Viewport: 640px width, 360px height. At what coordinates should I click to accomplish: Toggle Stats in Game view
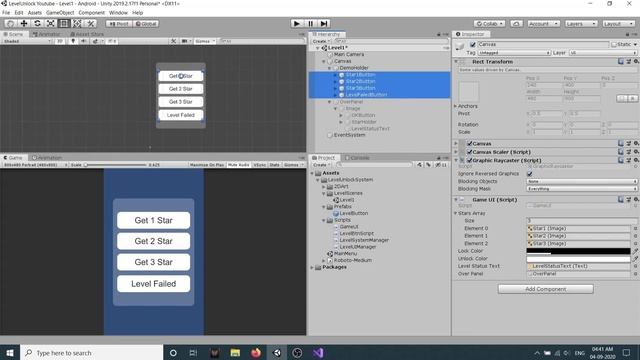[274, 165]
